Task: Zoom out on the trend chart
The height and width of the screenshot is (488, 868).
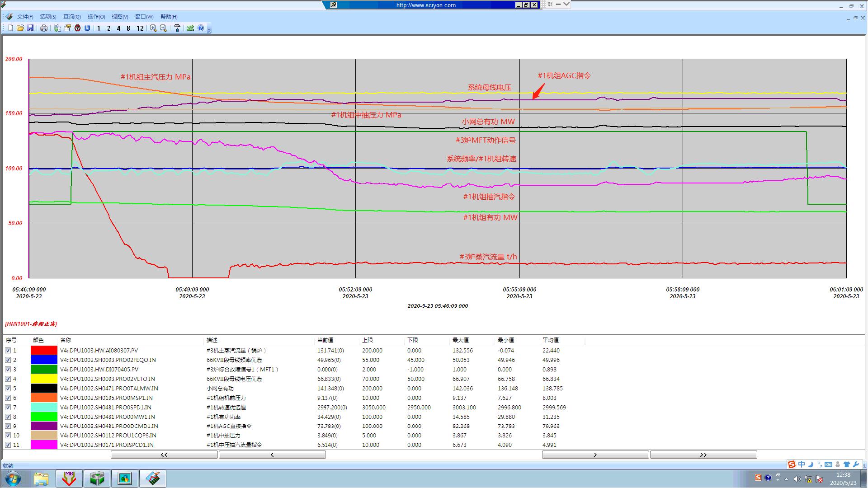Action: click(163, 28)
